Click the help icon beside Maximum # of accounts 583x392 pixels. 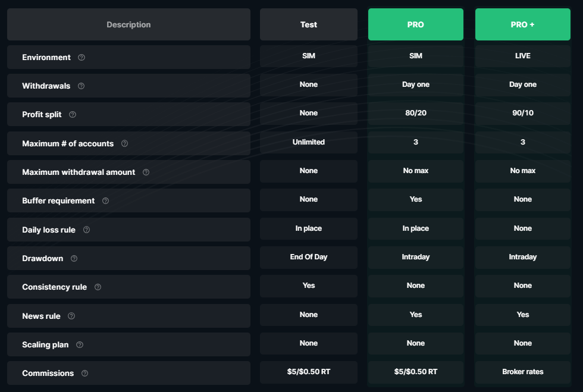point(124,143)
